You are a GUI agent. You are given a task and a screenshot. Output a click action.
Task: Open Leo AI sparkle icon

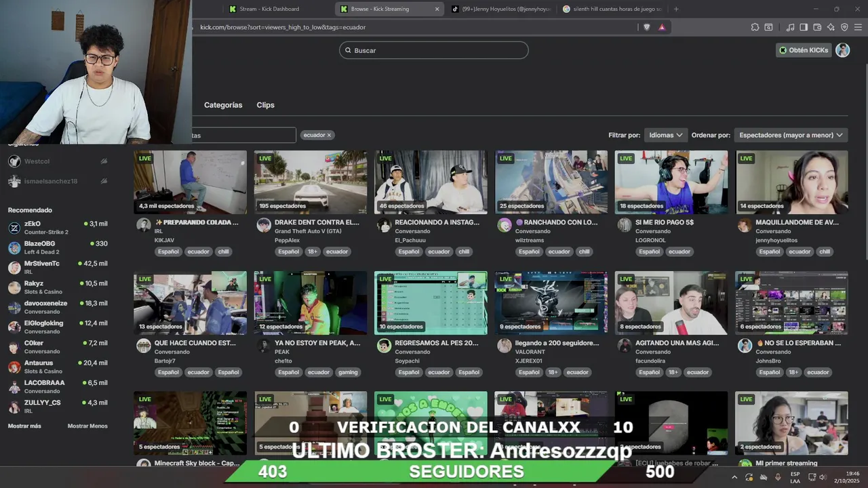click(x=831, y=27)
